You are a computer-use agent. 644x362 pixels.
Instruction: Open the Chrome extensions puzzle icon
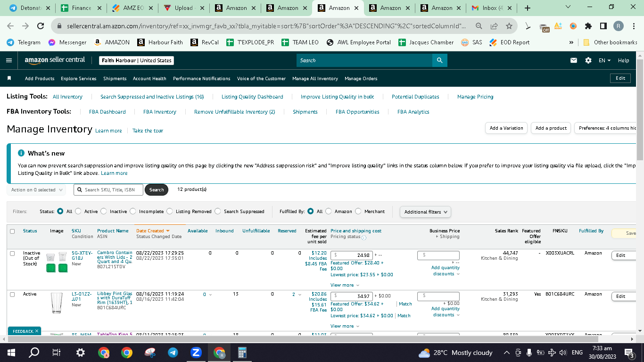click(588, 26)
